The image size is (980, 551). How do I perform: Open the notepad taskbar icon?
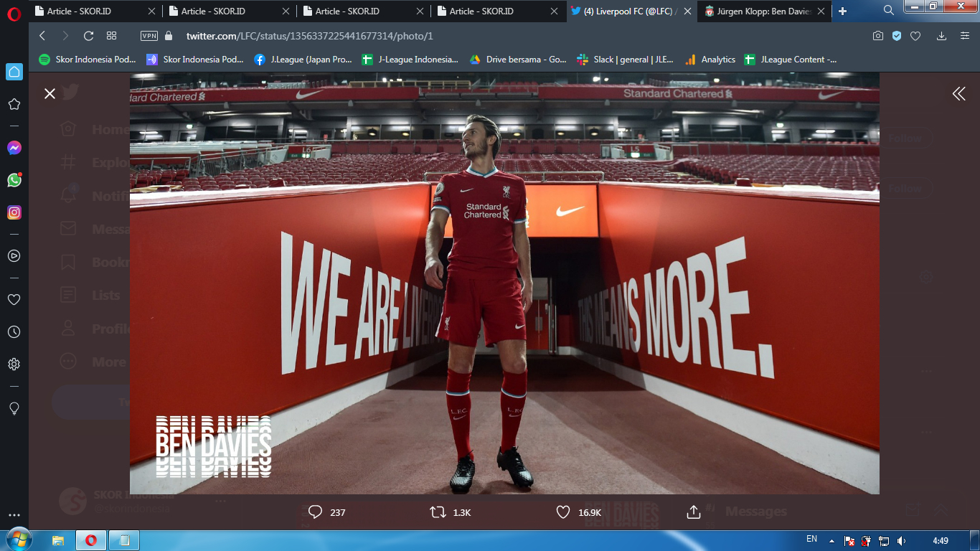pyautogui.click(x=124, y=540)
